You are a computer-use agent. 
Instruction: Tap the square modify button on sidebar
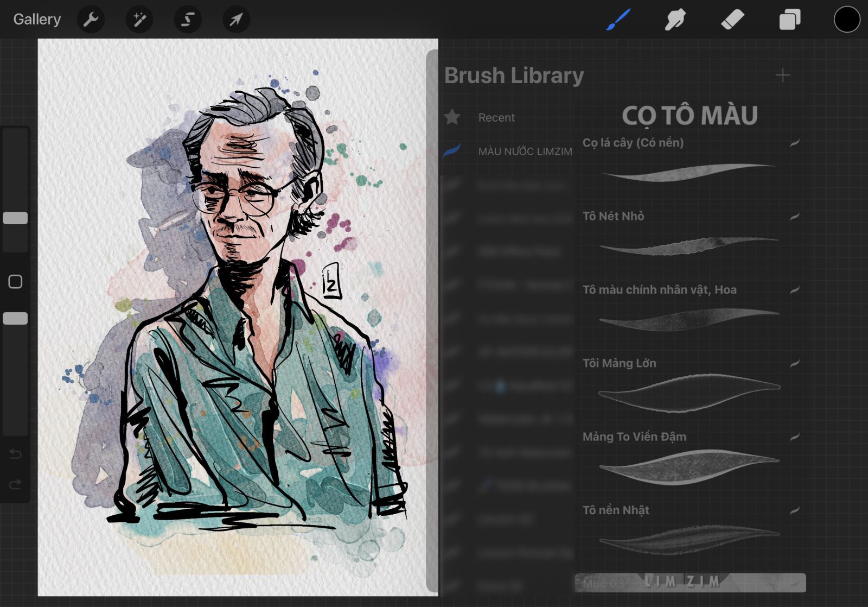click(x=15, y=281)
